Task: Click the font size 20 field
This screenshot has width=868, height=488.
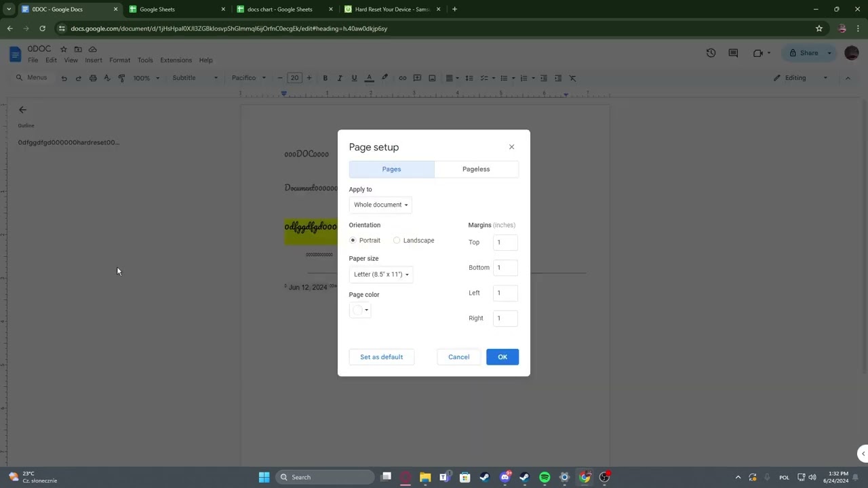Action: [x=294, y=78]
